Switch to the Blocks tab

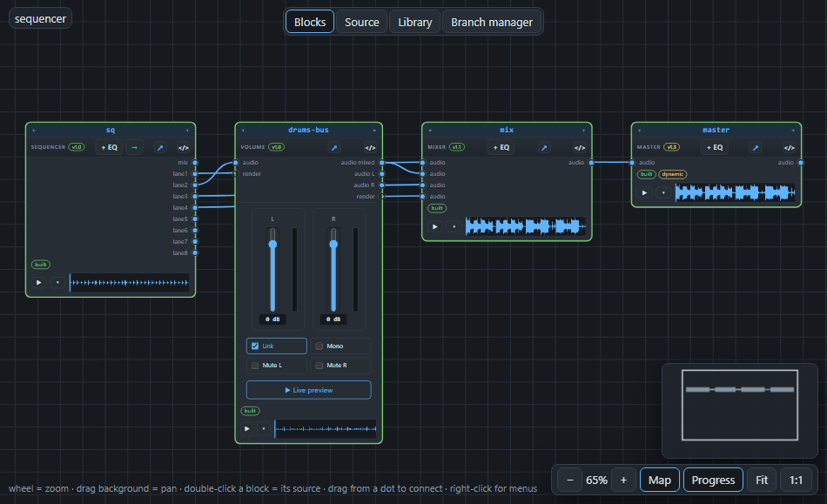coord(310,22)
